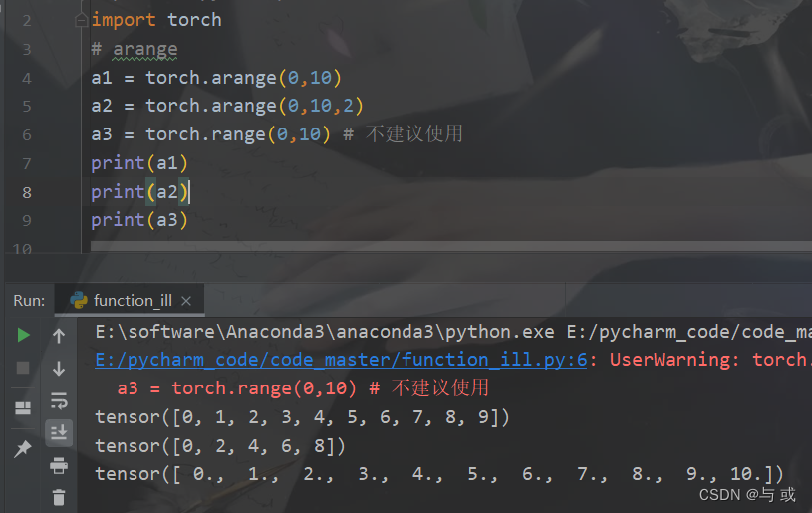Click the gray stop process icon
812x513 pixels.
pos(23,368)
